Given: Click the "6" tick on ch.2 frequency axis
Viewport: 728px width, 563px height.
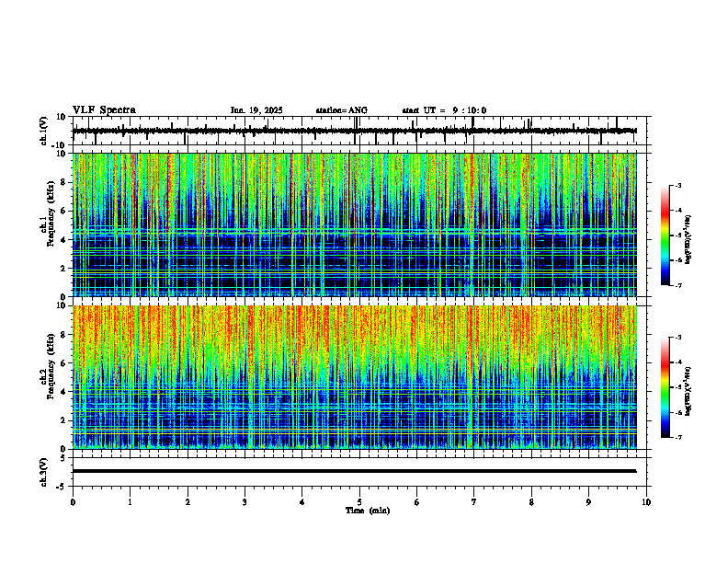Looking at the screenshot, I should 64,363.
